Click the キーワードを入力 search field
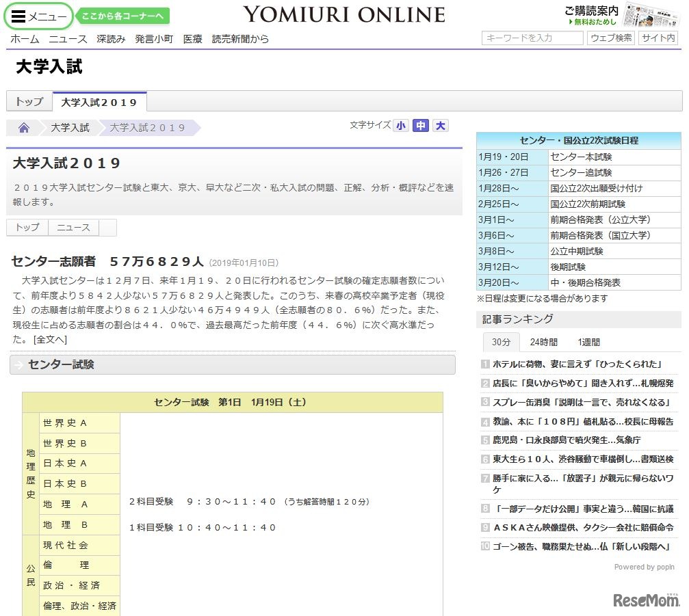689x616 pixels. click(x=532, y=39)
